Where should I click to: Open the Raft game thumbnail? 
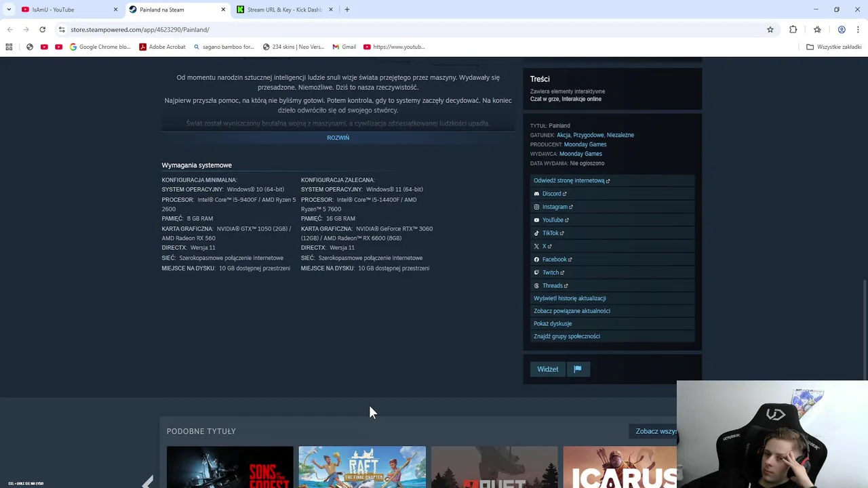(362, 467)
